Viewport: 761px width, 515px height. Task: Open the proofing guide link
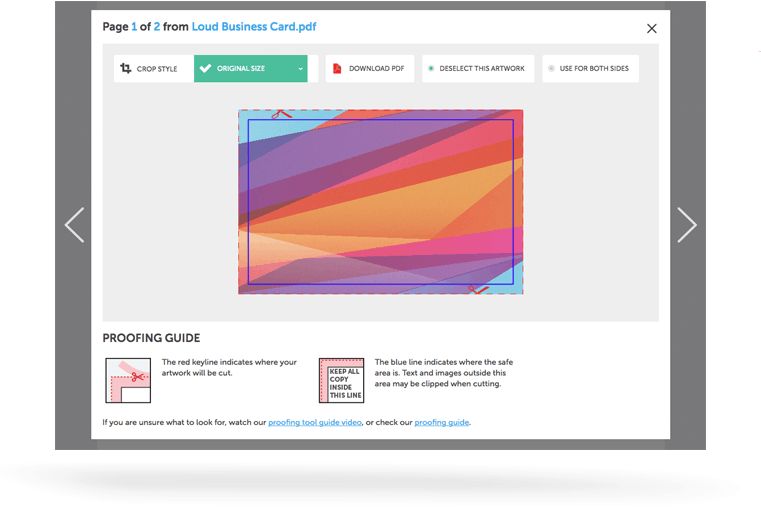(x=442, y=422)
